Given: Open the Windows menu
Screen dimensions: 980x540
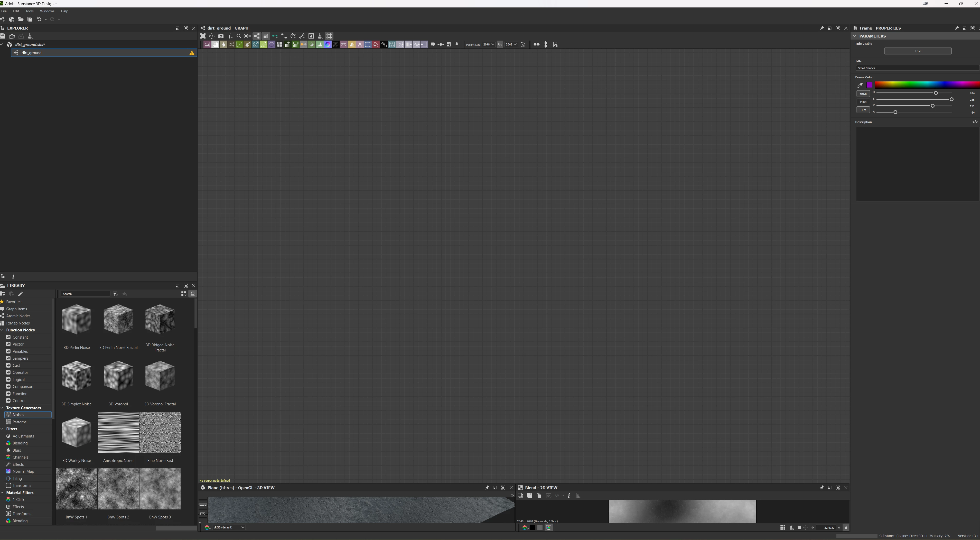Looking at the screenshot, I should pyautogui.click(x=47, y=11).
